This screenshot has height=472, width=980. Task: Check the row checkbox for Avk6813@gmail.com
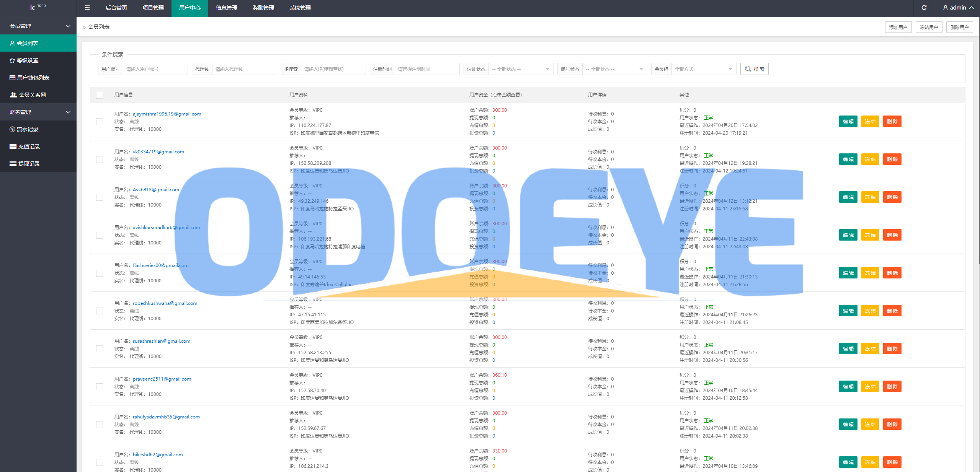coord(100,197)
